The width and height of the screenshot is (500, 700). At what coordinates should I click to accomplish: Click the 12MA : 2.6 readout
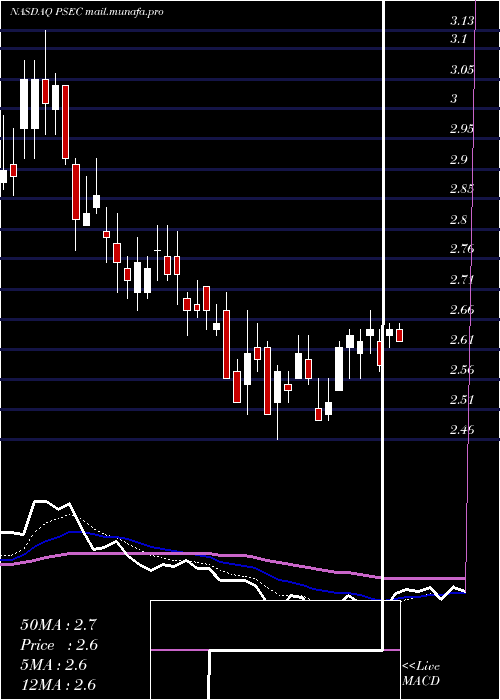pos(58,685)
